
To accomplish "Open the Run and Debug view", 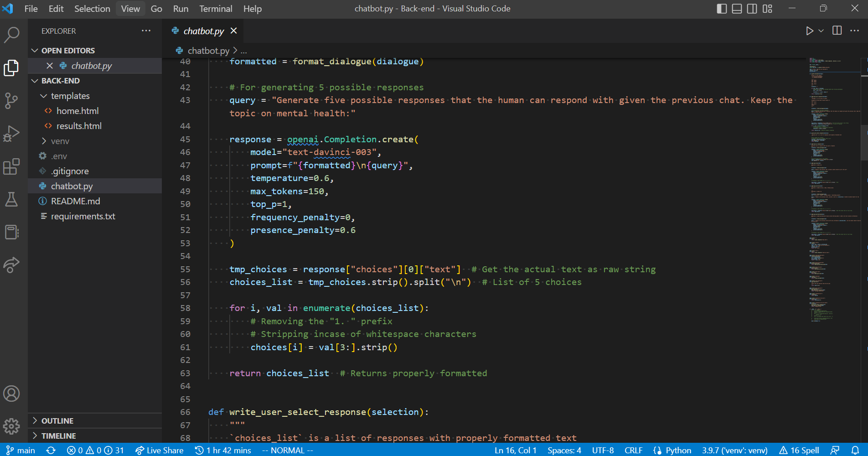I will [11, 134].
